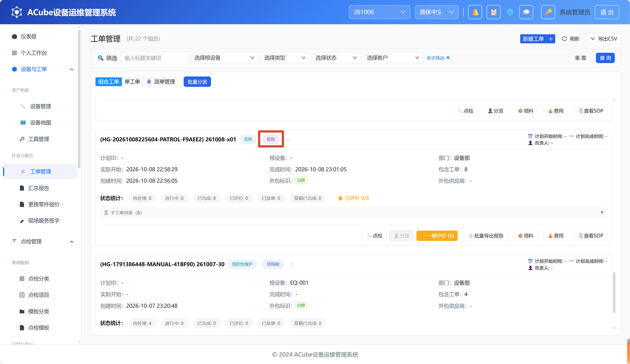Click the 新建工单 button
Viewport: 630px width, 364px height.
[x=533, y=39]
